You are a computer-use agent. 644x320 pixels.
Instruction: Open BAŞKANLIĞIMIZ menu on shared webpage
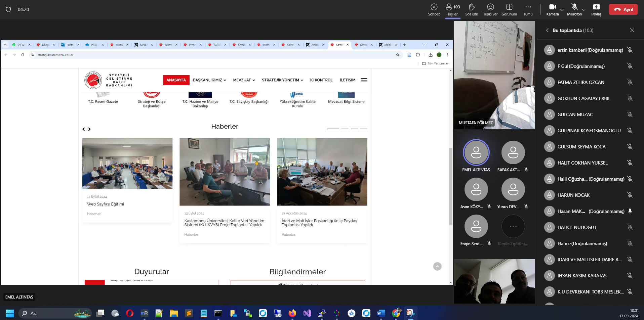tap(209, 80)
